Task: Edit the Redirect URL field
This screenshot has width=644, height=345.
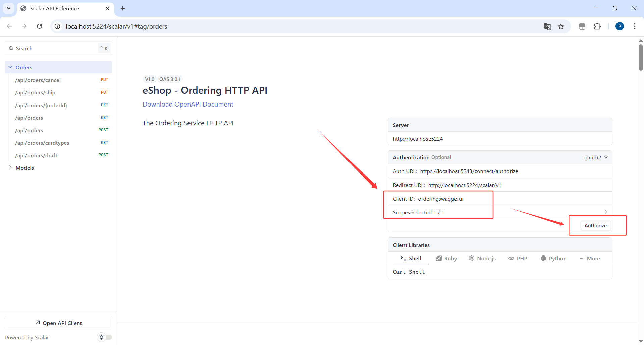Action: point(500,185)
